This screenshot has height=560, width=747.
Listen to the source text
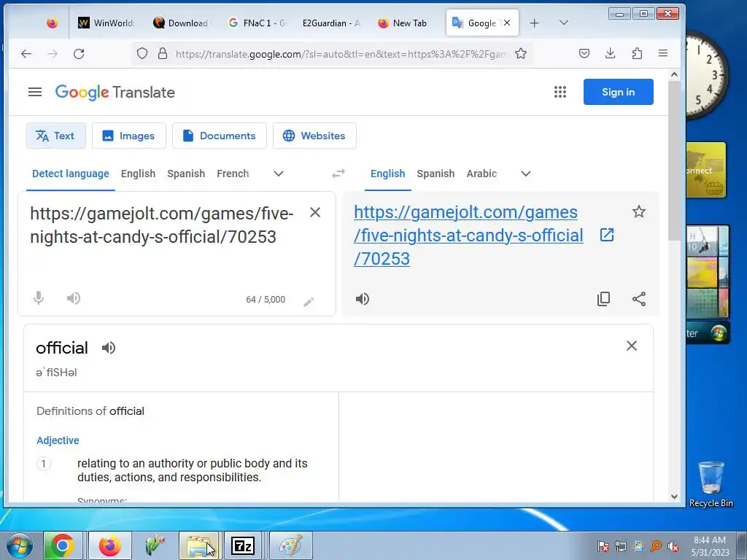74,298
